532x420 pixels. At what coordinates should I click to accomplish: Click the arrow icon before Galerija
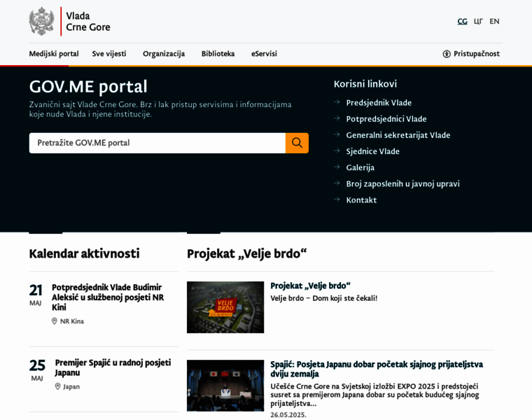tap(337, 167)
